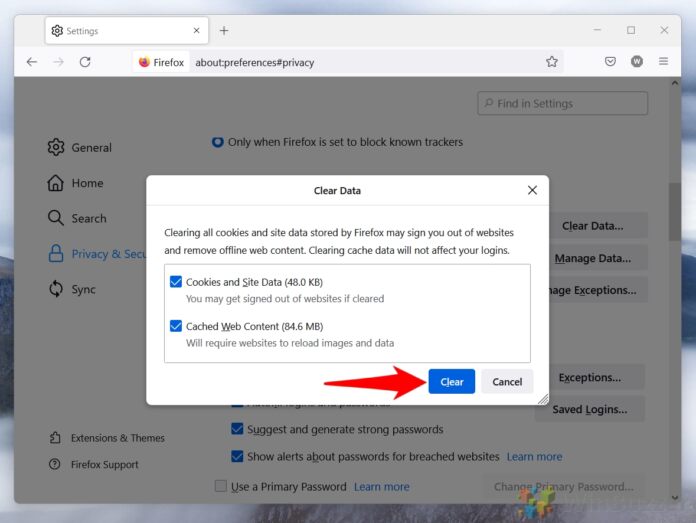The image size is (696, 523).
Task: Toggle Show alerts about breached websites
Action: (x=237, y=456)
